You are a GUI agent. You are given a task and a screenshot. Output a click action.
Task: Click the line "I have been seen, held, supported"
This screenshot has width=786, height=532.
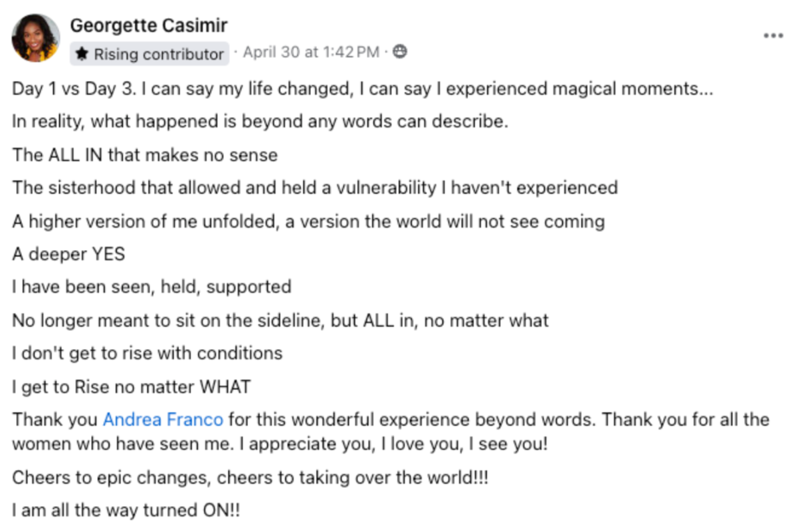tap(152, 287)
